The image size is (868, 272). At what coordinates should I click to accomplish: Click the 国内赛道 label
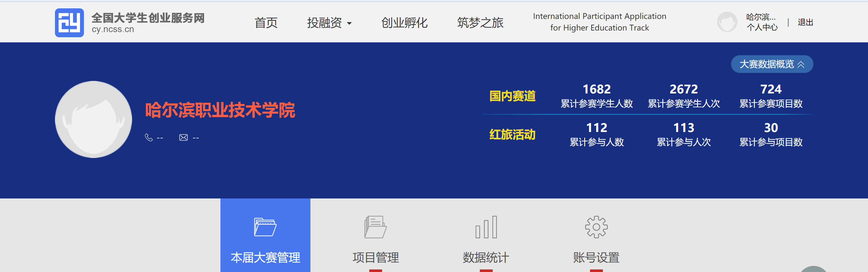512,96
